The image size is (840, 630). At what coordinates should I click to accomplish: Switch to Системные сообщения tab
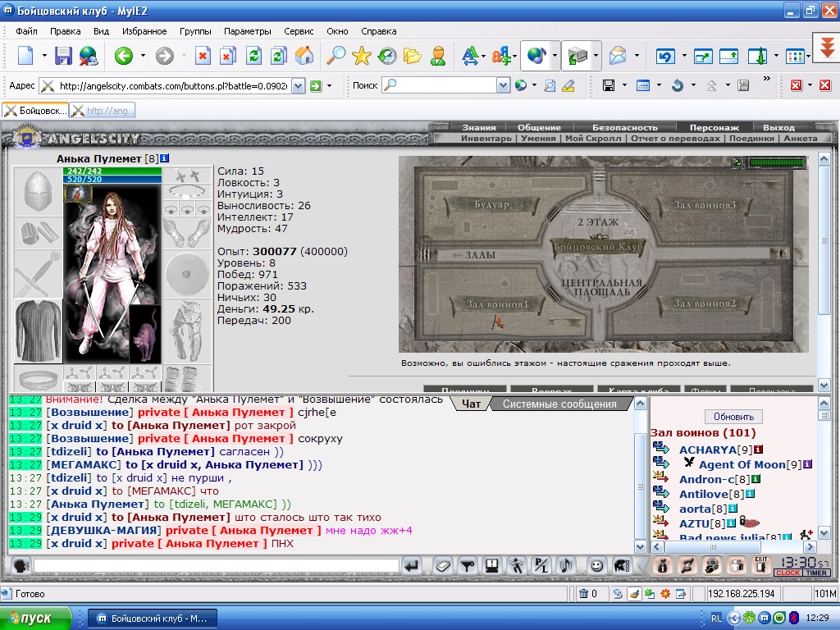pyautogui.click(x=559, y=404)
